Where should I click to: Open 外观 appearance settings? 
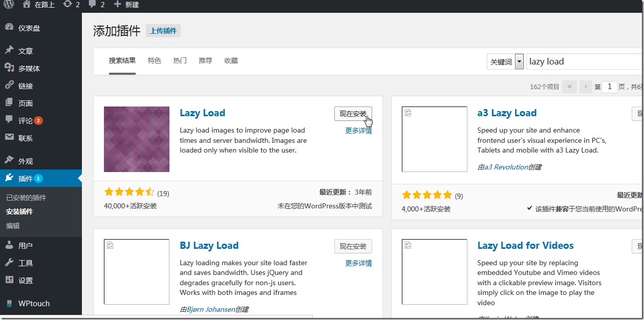tap(26, 161)
